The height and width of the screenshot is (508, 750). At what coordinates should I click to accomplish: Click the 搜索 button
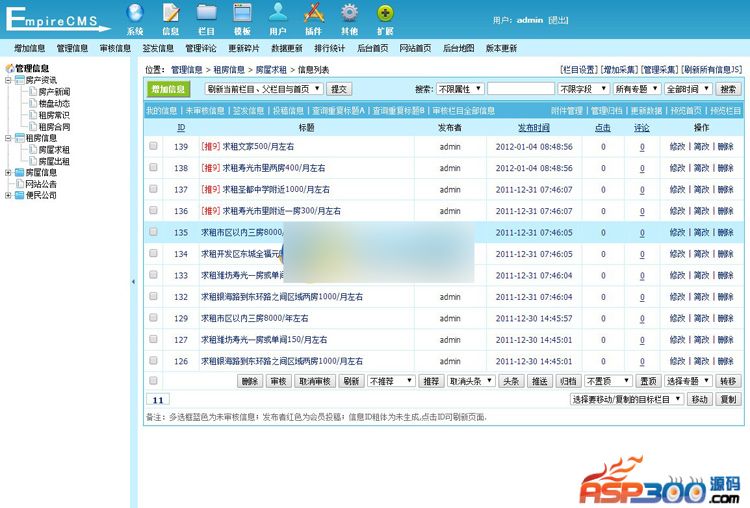tap(728, 89)
